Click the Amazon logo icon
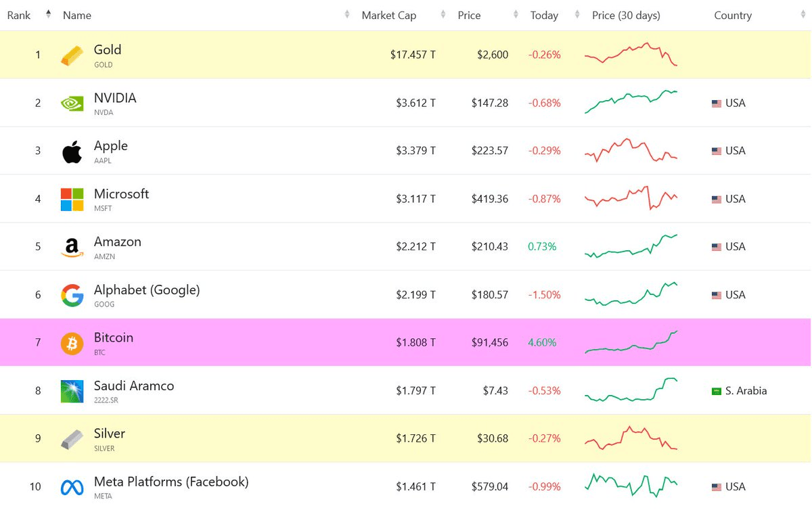The image size is (812, 510). point(72,248)
